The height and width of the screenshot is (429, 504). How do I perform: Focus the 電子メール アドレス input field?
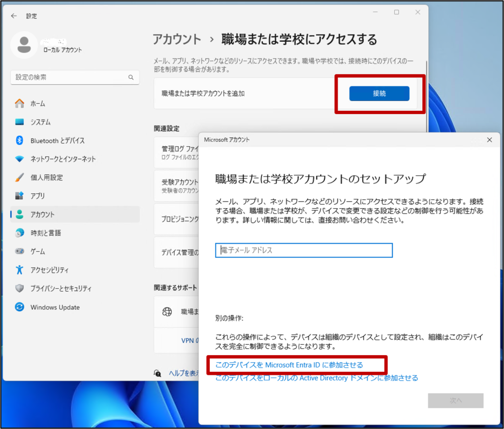304,250
